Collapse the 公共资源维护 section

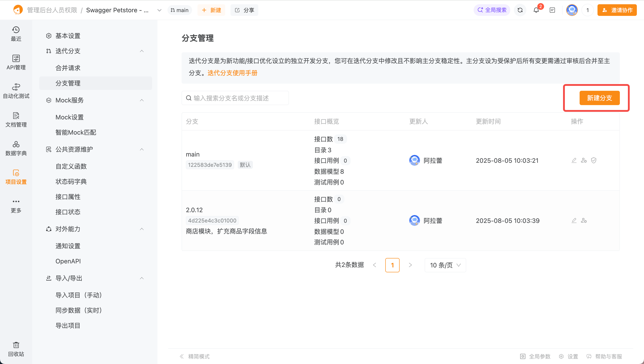point(142,149)
